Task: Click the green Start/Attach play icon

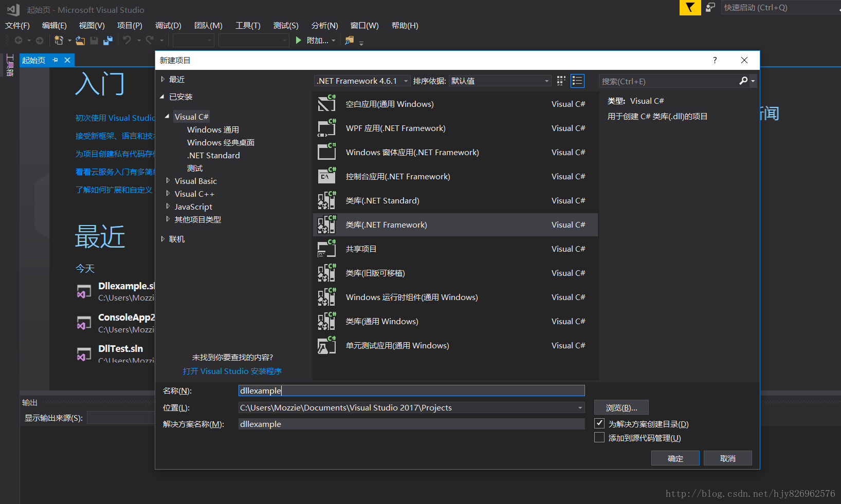Action: coord(298,40)
